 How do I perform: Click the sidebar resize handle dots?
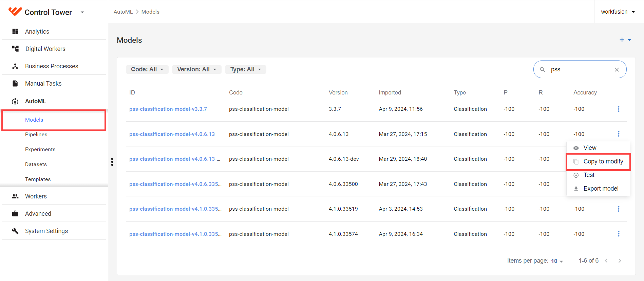(x=112, y=162)
